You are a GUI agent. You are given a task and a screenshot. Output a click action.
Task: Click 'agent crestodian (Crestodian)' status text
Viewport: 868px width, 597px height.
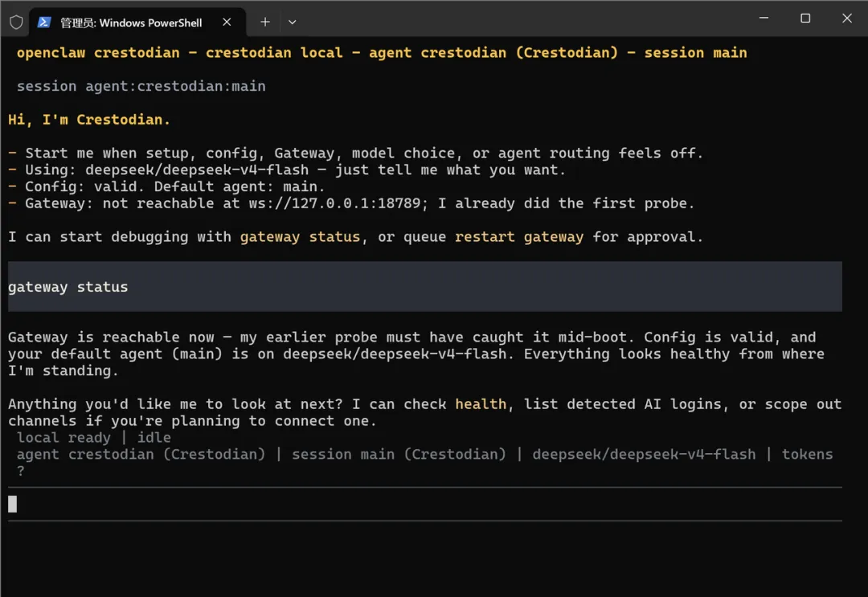141,454
